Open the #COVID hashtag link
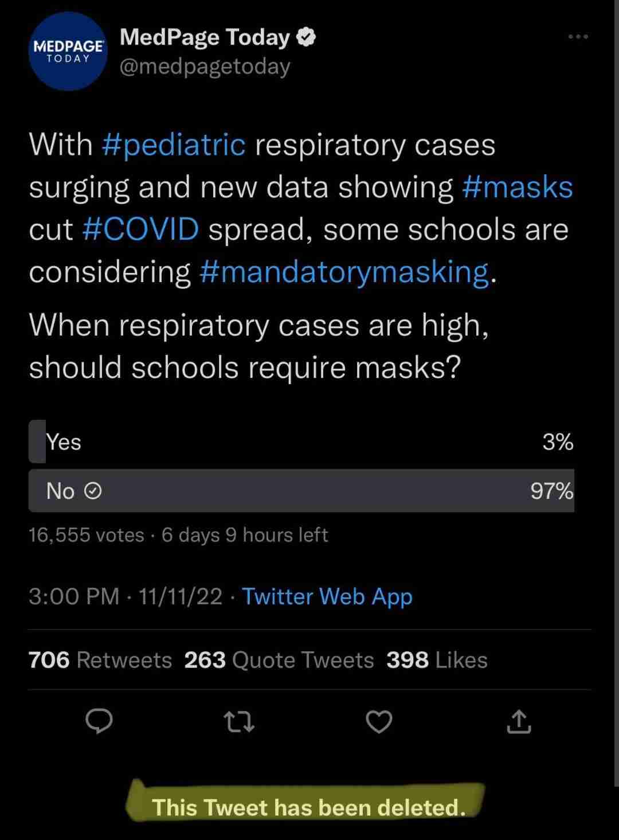The width and height of the screenshot is (619, 840). pos(141,229)
